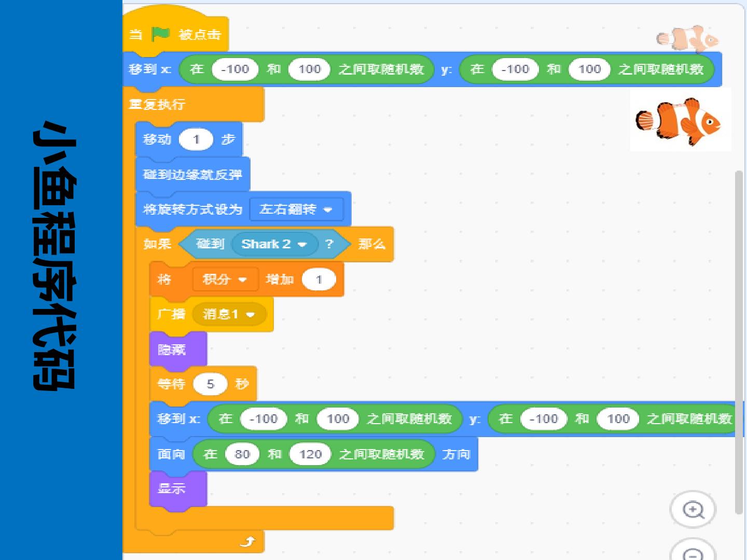Click the 80 field in the direction block

(242, 454)
